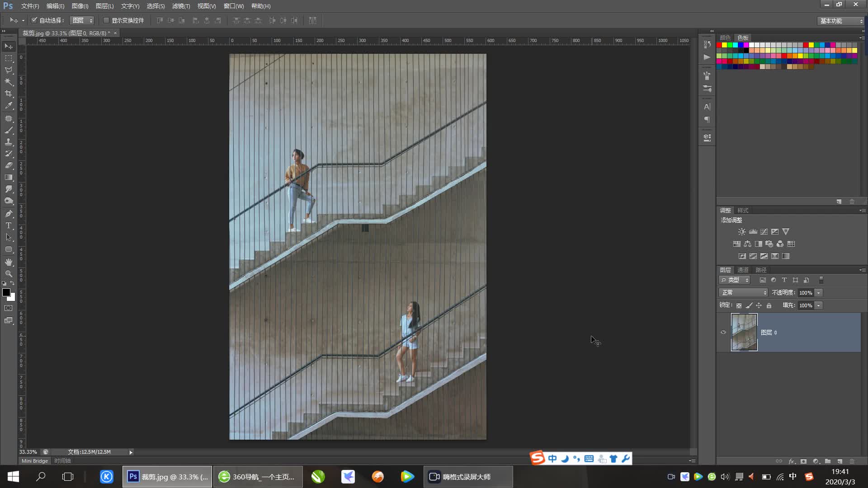Screen dimensions: 868x488
Task: Enable Show Transform Controls checkbox
Action: click(106, 20)
